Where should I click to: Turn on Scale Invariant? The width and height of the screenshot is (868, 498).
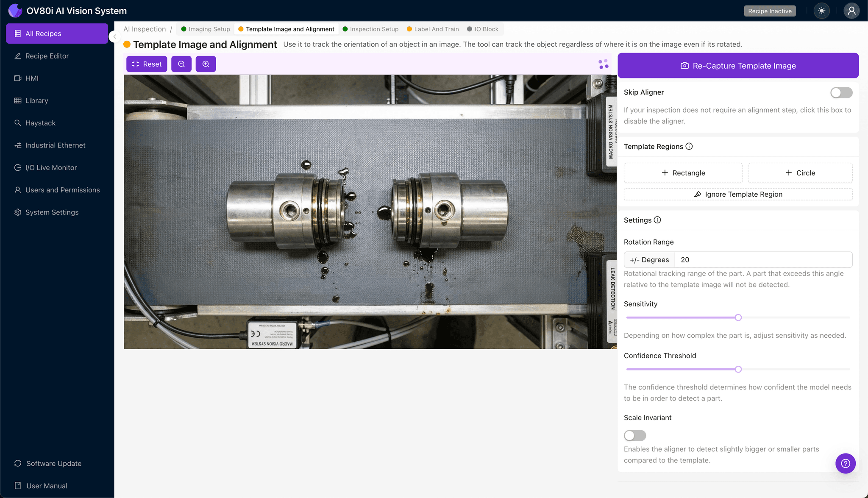point(634,435)
